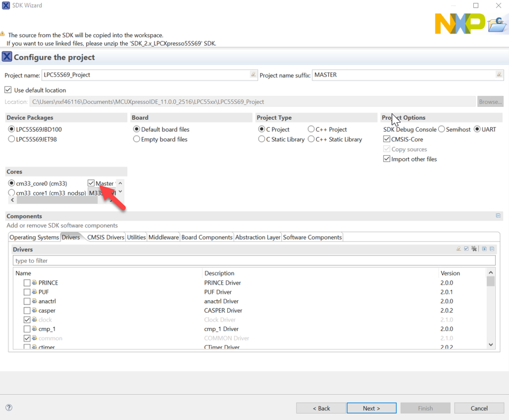
Task: Switch SDK Debug Console to Semihost
Action: click(x=441, y=129)
